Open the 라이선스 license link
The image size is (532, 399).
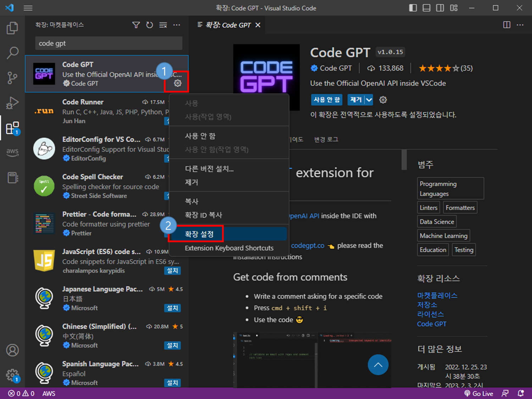431,314
